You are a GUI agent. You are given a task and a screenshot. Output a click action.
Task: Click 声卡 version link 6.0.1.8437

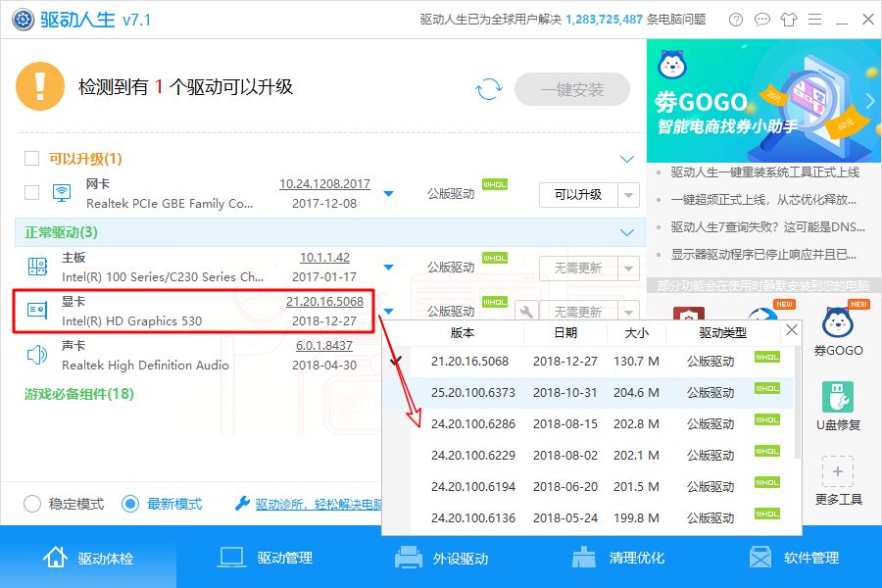point(324,346)
